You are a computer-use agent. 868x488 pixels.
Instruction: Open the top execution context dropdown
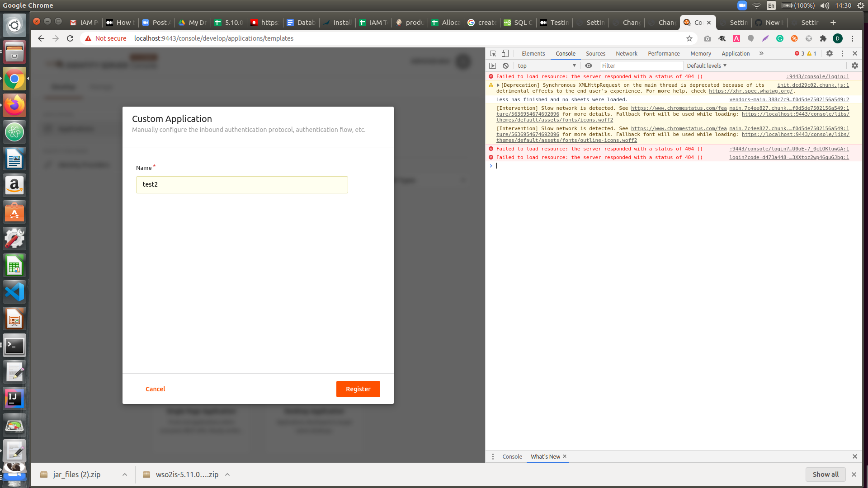click(547, 66)
